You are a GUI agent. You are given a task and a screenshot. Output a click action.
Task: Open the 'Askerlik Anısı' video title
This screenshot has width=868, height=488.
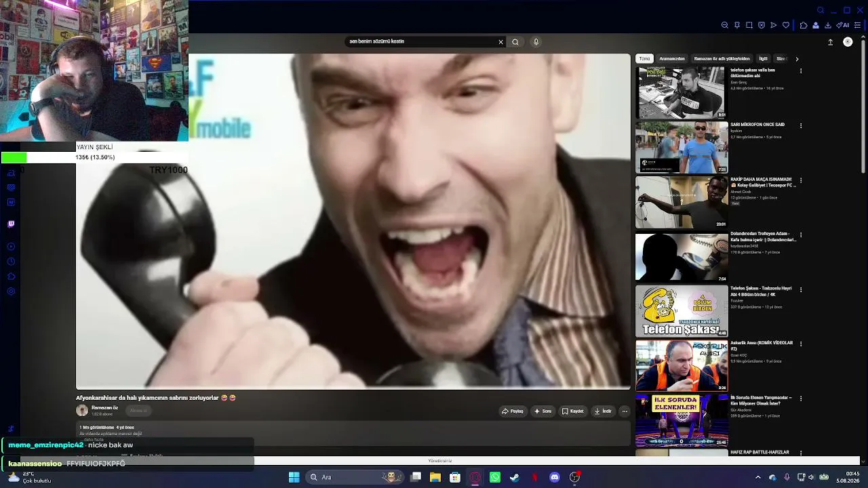click(762, 346)
